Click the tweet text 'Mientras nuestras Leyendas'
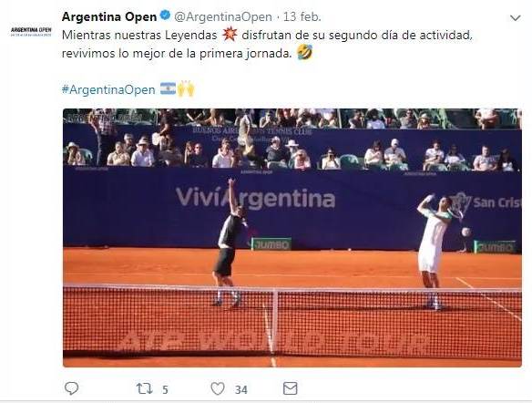The image size is (532, 403). click(x=139, y=36)
